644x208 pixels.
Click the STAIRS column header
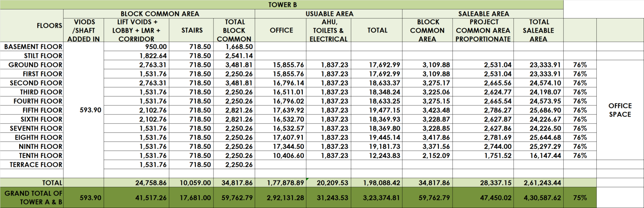192,30
